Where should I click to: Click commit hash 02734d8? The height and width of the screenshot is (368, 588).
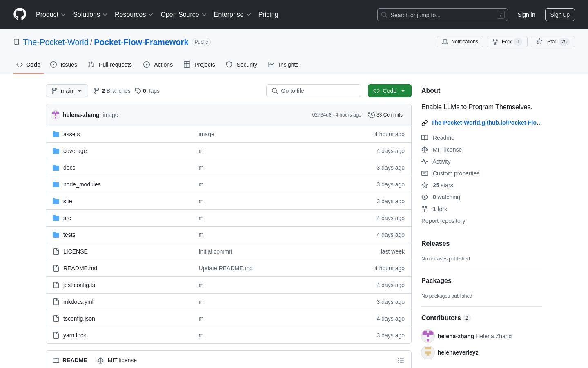coord(322,115)
